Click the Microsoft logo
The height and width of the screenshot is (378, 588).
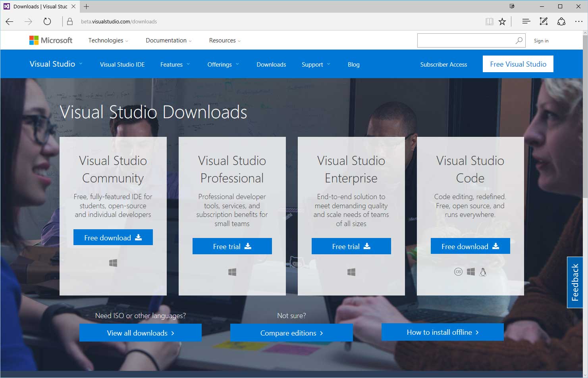click(x=51, y=40)
